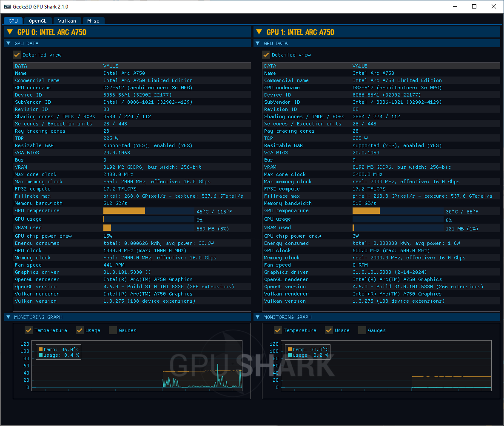Viewport: 504px width, 426px height.
Task: Click DATA column header in GPU 0 table
Action: point(21,66)
